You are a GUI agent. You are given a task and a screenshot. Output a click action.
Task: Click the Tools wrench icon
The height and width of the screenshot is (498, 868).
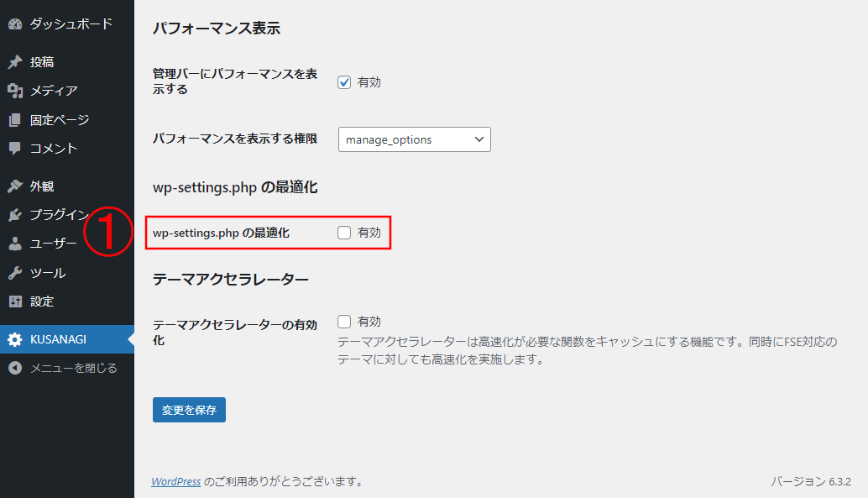pos(14,273)
